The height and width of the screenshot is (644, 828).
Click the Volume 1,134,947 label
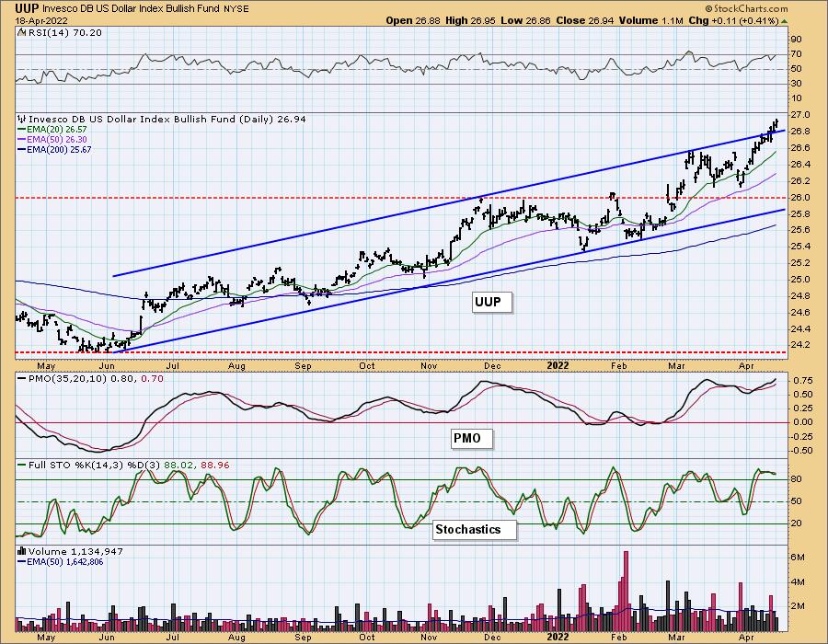coord(75,552)
